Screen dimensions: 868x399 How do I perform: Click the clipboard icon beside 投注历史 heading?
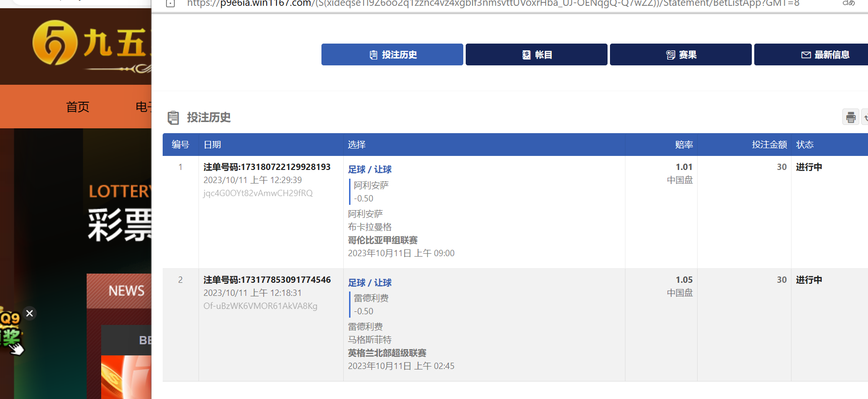[x=173, y=118]
